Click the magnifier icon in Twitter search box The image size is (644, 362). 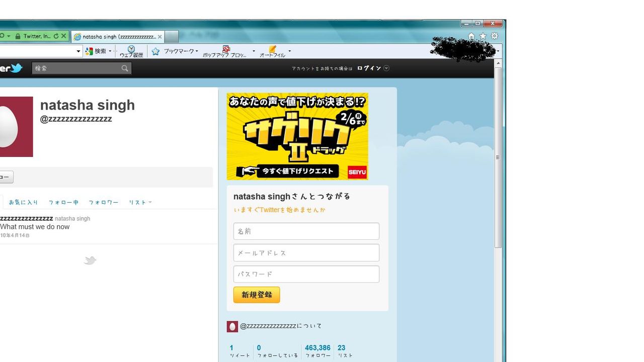[125, 68]
